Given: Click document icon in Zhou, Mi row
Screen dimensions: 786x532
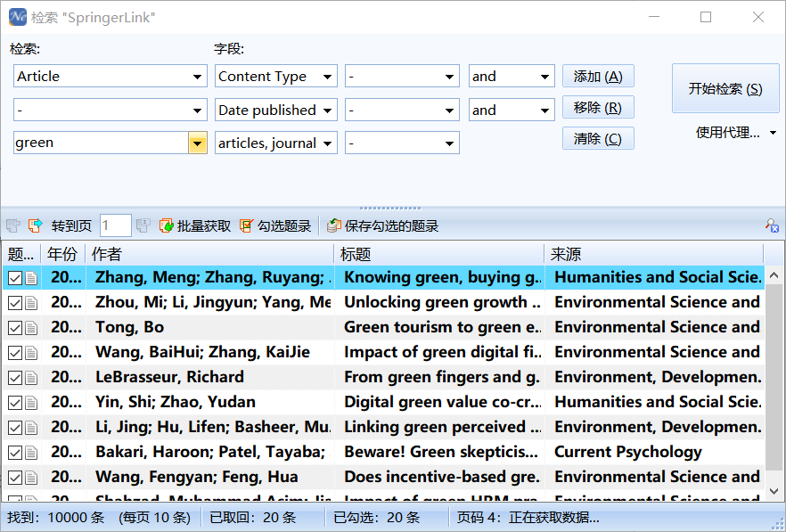Looking at the screenshot, I should coord(31,303).
